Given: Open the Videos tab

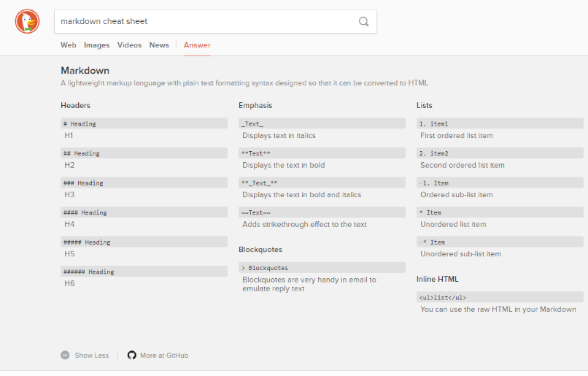Looking at the screenshot, I should [129, 45].
